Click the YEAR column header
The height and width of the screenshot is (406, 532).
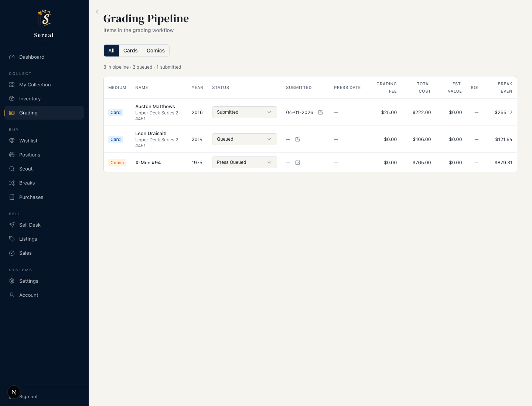point(197,87)
